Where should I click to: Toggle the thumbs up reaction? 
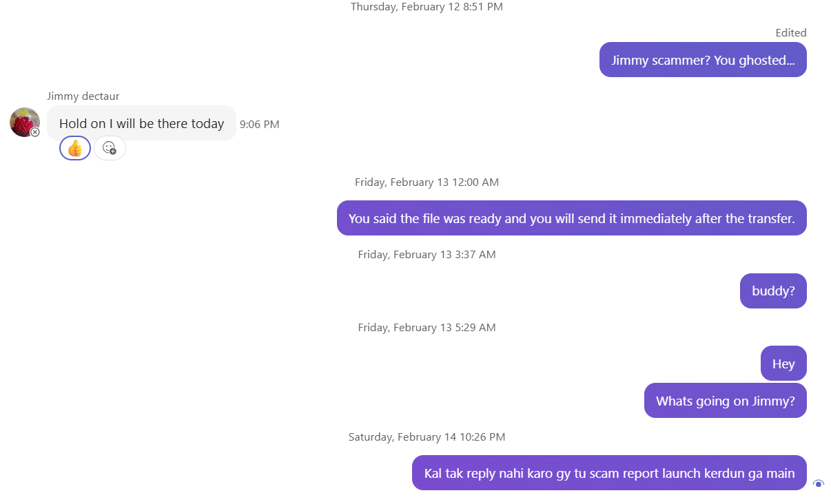75,148
